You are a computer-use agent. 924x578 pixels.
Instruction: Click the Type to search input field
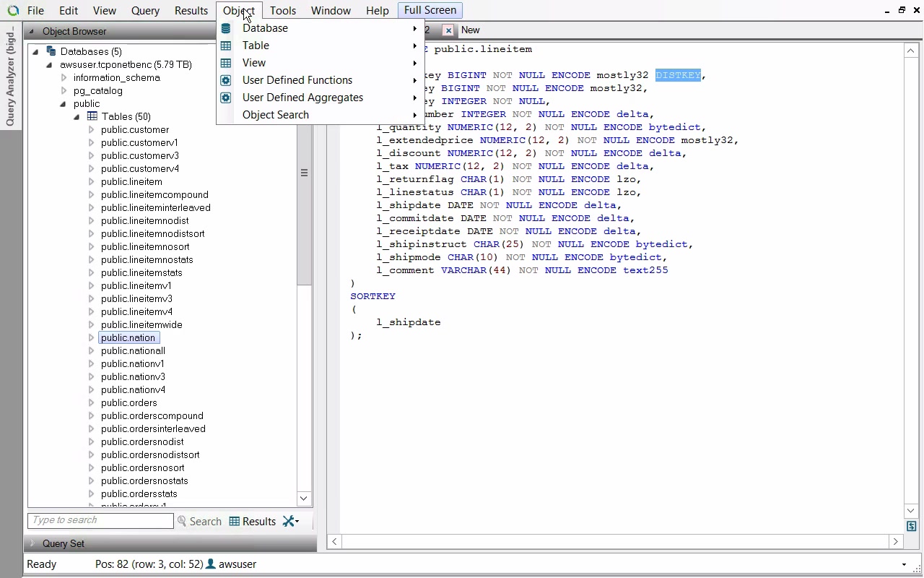pyautogui.click(x=100, y=520)
